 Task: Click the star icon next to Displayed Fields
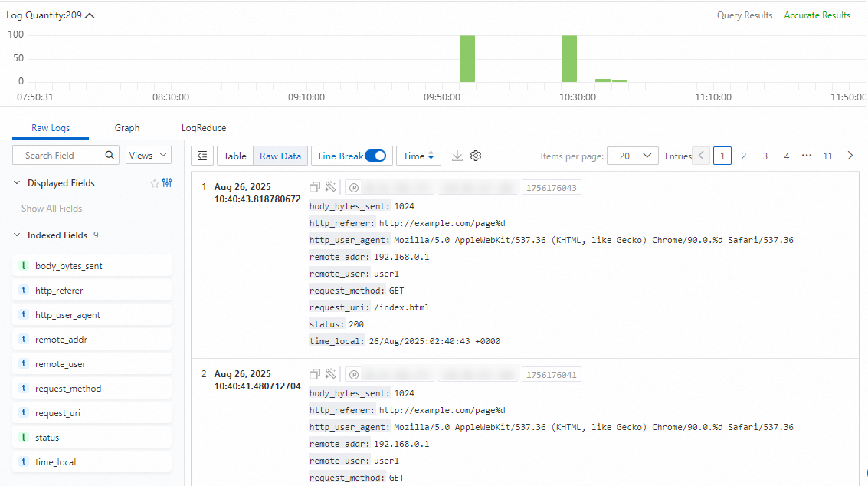tap(155, 183)
